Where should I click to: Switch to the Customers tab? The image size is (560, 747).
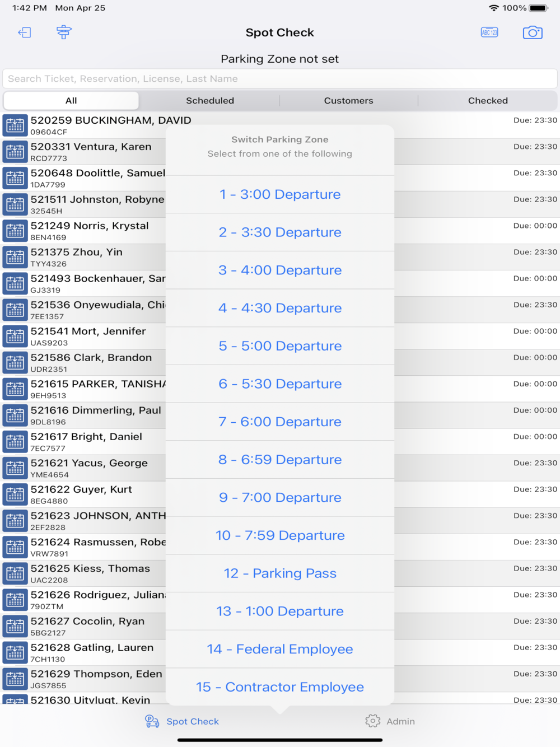coord(348,101)
